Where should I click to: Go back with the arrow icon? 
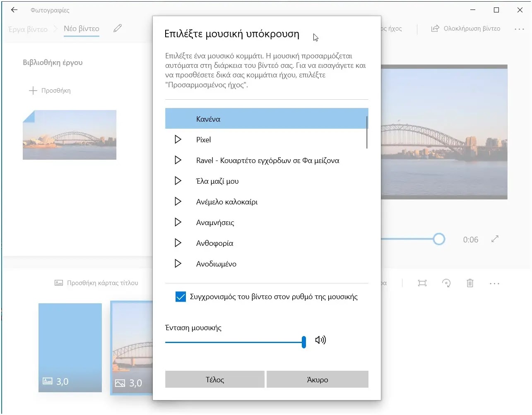click(x=14, y=10)
